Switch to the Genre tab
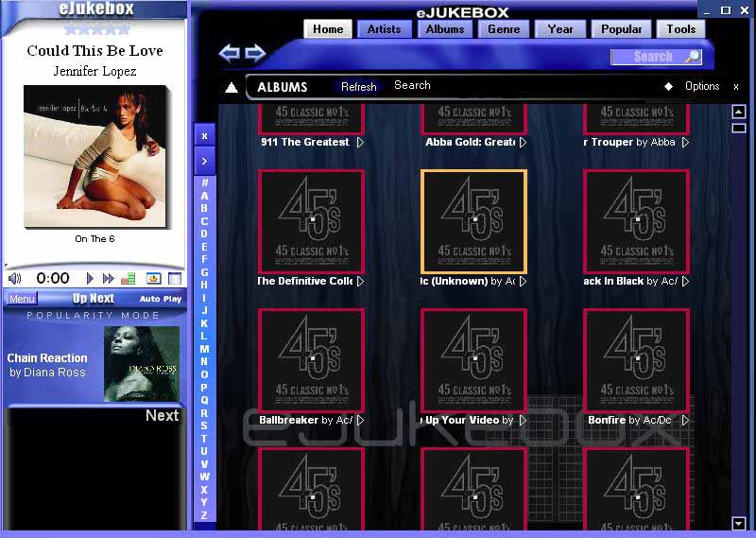The image size is (756, 538). point(504,29)
